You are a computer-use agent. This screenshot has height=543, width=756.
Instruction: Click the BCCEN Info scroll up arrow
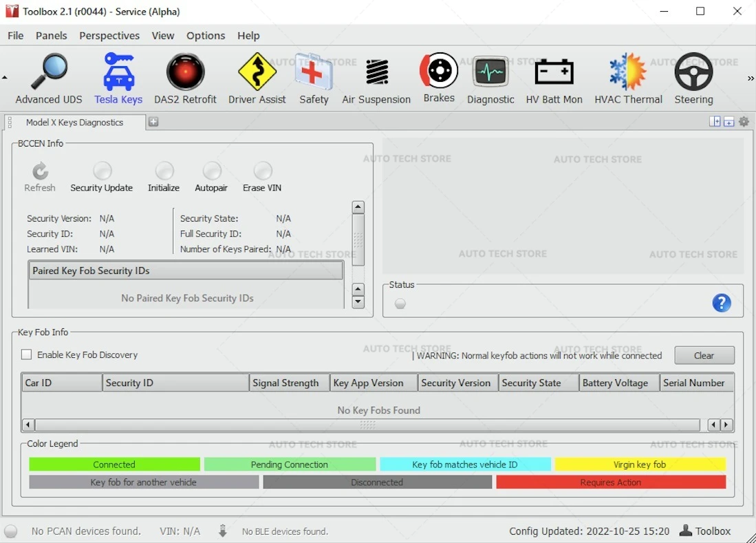tap(358, 207)
